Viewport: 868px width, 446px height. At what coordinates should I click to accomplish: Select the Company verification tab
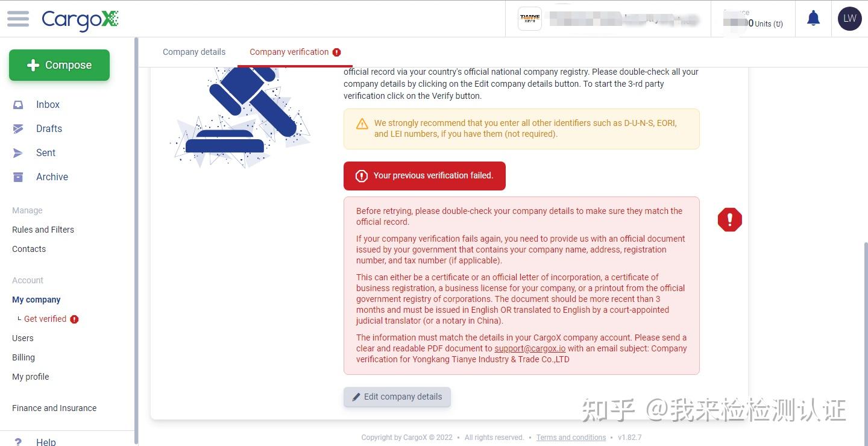[x=295, y=52]
